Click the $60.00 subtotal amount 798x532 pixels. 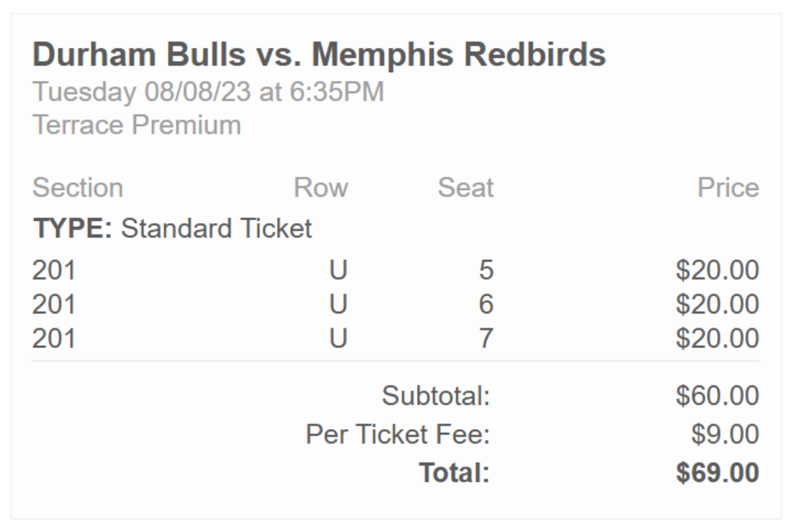718,395
